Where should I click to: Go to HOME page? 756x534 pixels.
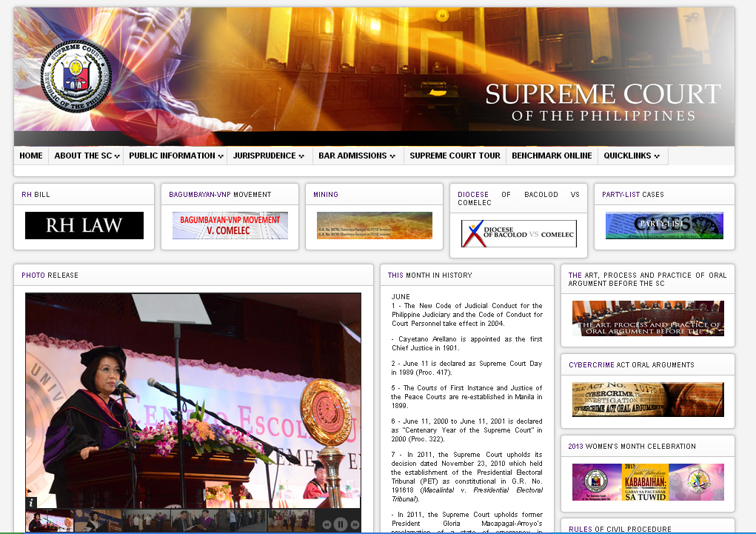[x=31, y=156]
